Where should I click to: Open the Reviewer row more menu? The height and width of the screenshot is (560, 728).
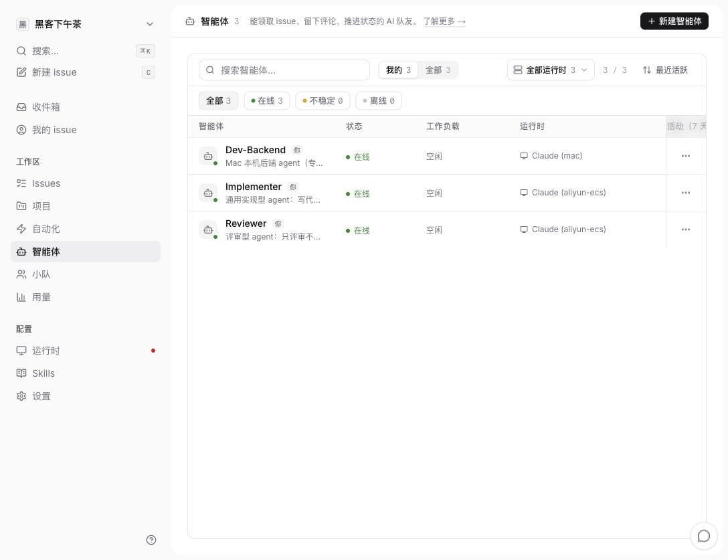click(685, 229)
